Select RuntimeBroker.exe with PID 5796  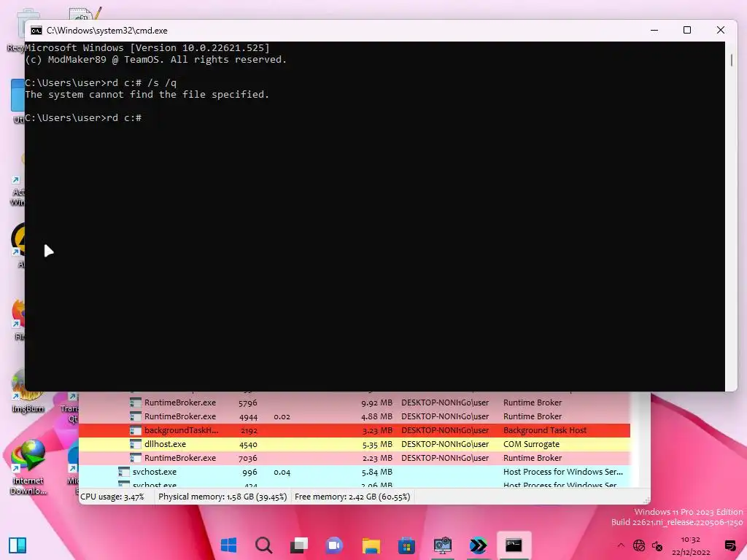(355, 402)
